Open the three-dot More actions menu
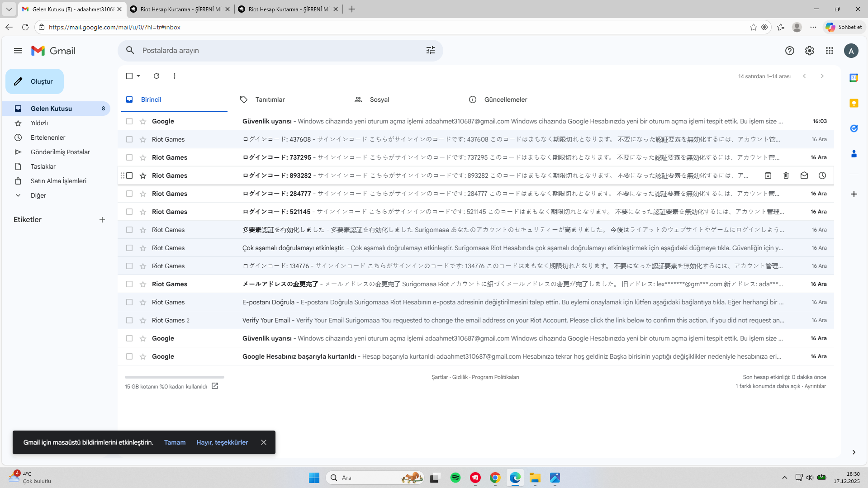Image resolution: width=868 pixels, height=488 pixels. click(x=175, y=76)
